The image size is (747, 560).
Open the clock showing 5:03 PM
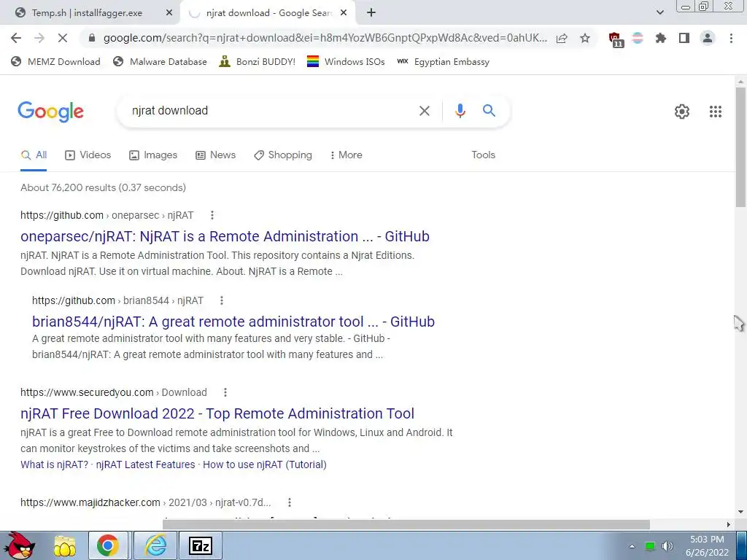click(x=707, y=546)
